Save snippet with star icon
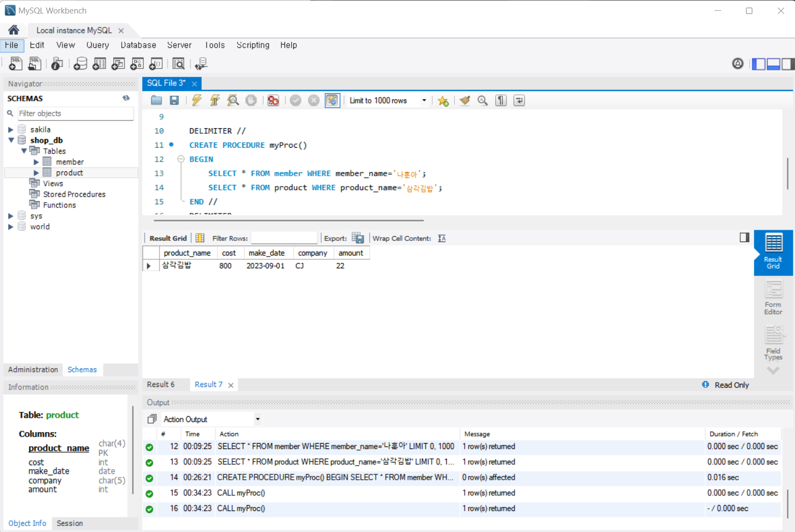 coord(443,101)
